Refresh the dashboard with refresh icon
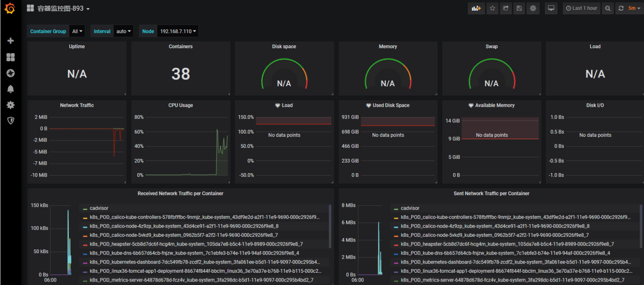The image size is (644, 285). pos(621,8)
